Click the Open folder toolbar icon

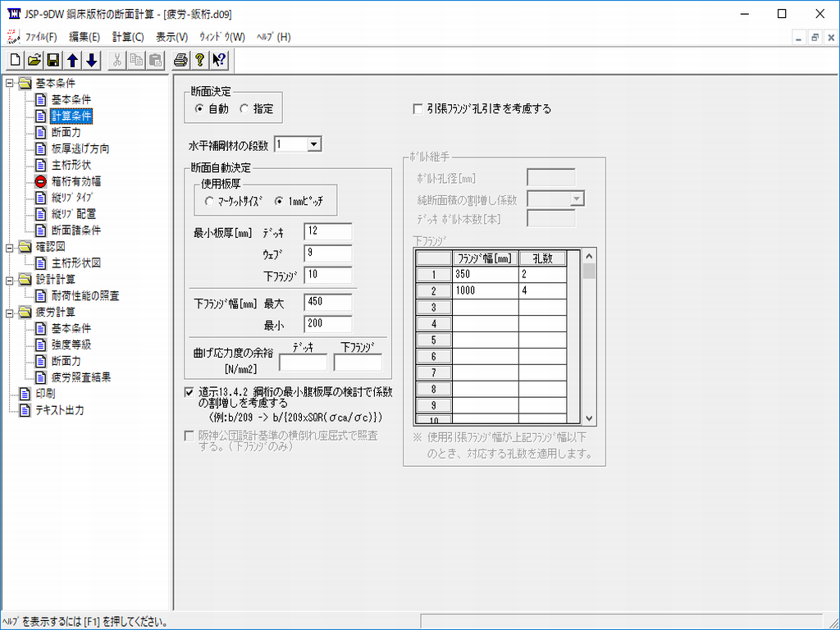[34, 60]
